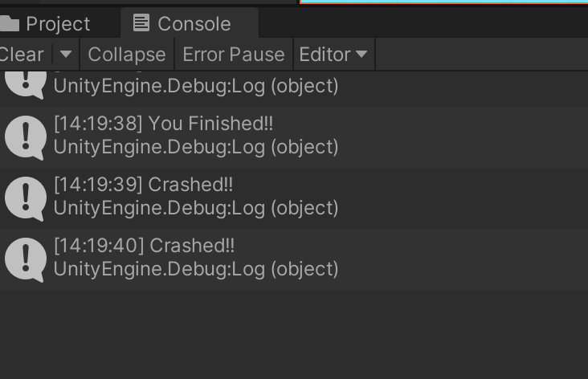Click the Console tab document icon
The width and height of the screenshot is (588, 379).
click(141, 22)
